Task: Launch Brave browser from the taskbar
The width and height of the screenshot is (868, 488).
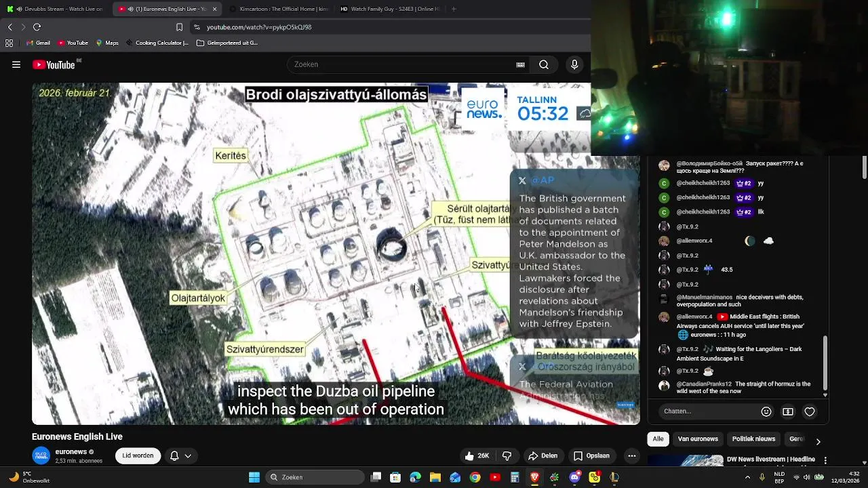Action: (x=535, y=477)
